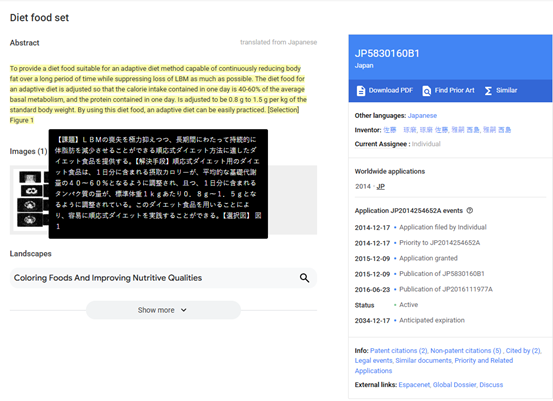Click the Discuss external link
This screenshot has height=401, width=553.
491,385
